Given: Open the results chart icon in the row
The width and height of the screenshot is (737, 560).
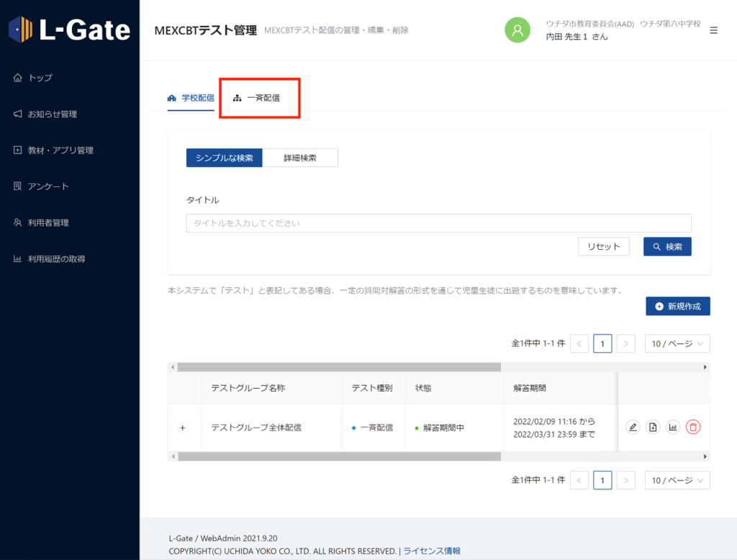Looking at the screenshot, I should 673,427.
